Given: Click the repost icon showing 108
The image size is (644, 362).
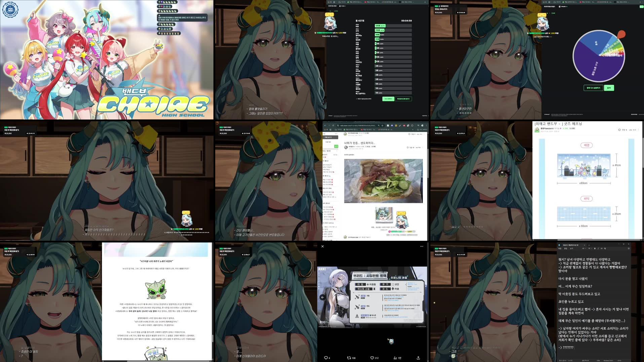Looking at the screenshot, I should coord(350,358).
